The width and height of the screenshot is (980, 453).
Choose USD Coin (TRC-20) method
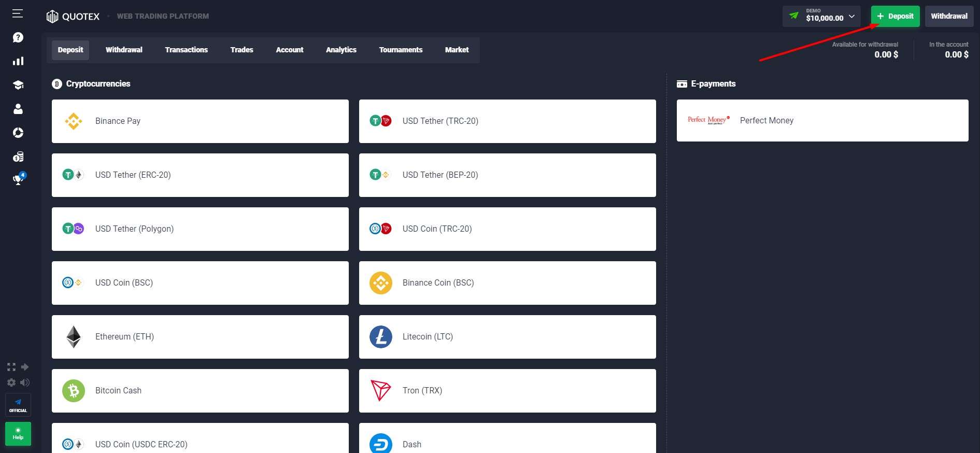point(507,229)
